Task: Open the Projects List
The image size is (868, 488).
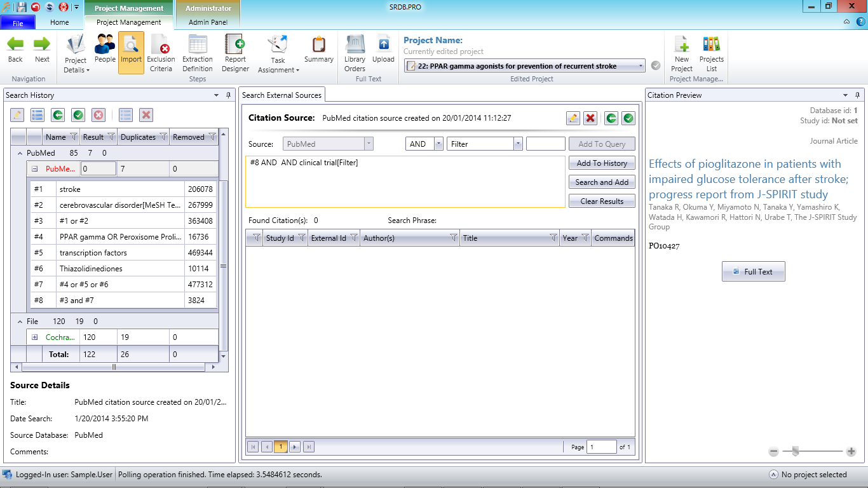Action: [712, 53]
